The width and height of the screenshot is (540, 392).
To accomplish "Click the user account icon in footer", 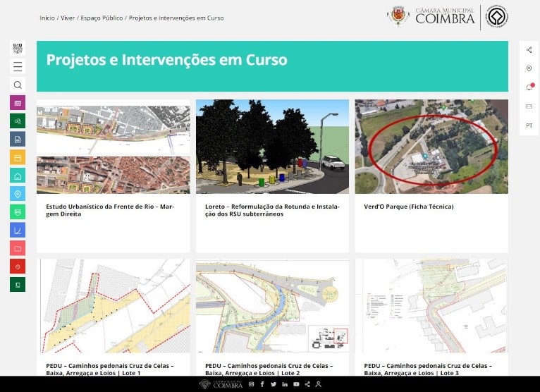I will pyautogui.click(x=319, y=384).
